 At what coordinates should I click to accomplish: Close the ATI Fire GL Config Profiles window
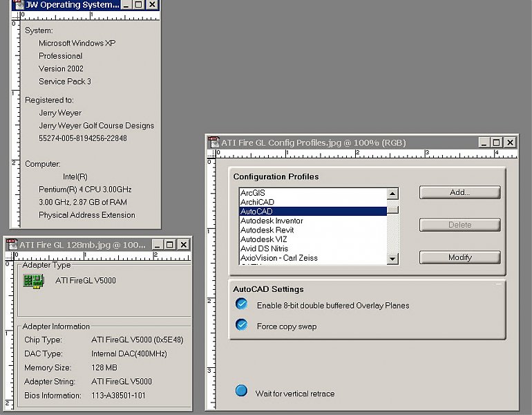click(510, 142)
